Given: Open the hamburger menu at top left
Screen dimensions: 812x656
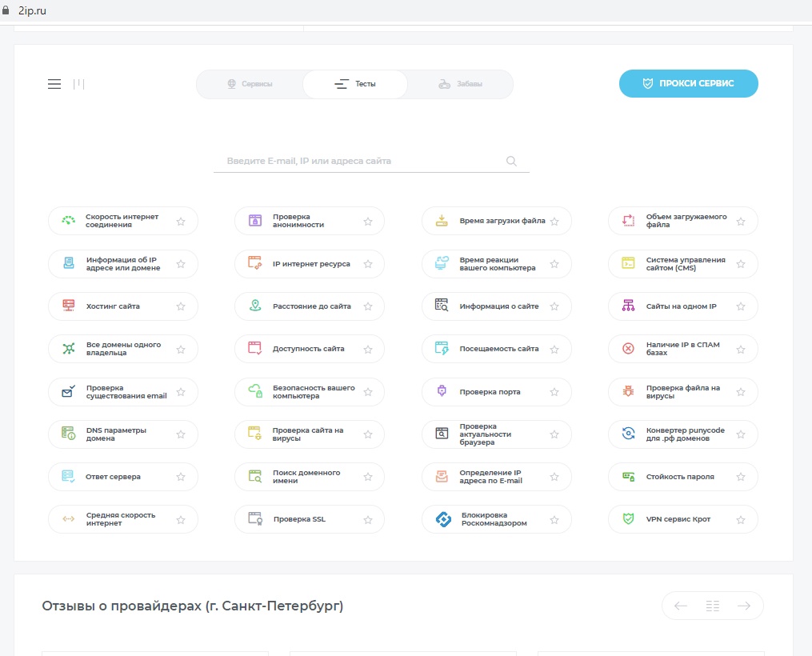Looking at the screenshot, I should 54,84.
